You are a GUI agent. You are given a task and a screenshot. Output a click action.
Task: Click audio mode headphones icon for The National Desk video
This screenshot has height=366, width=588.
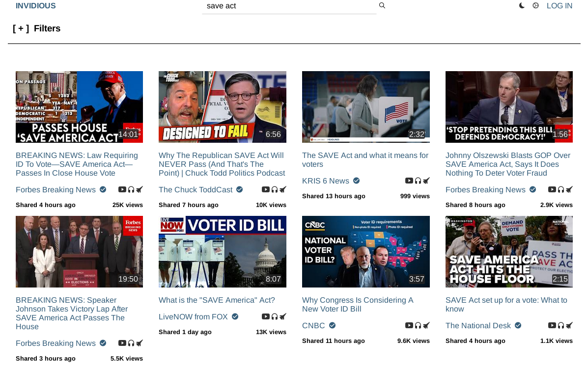pyautogui.click(x=561, y=326)
